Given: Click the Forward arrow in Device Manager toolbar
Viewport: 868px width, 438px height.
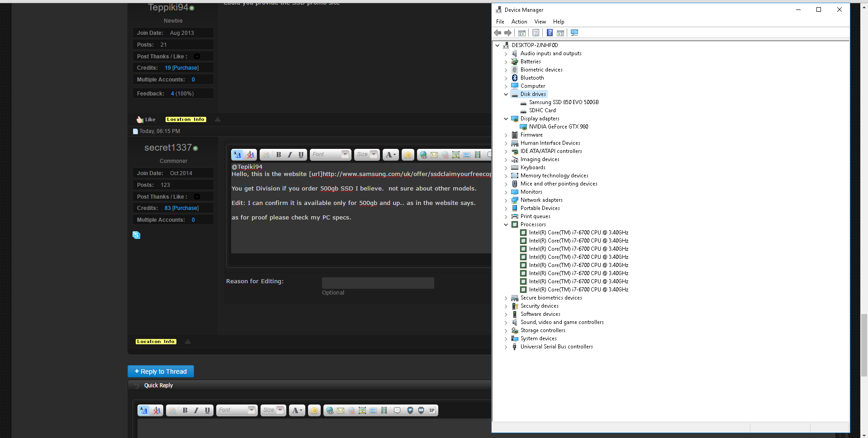Looking at the screenshot, I should [508, 33].
